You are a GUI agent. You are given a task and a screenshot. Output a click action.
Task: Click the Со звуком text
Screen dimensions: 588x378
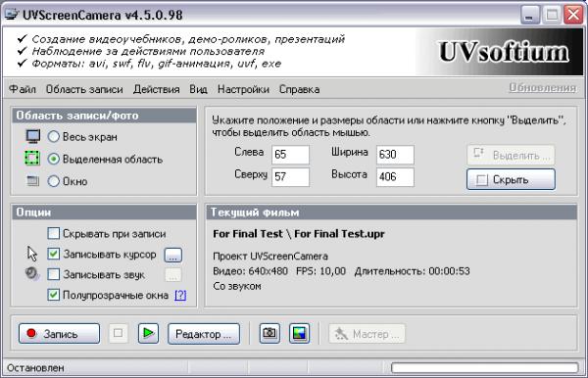(236, 286)
